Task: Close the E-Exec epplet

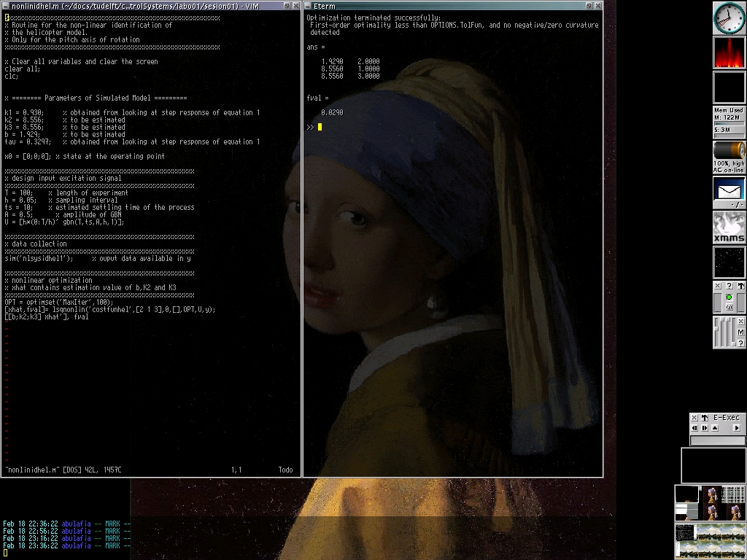Action: (694, 418)
